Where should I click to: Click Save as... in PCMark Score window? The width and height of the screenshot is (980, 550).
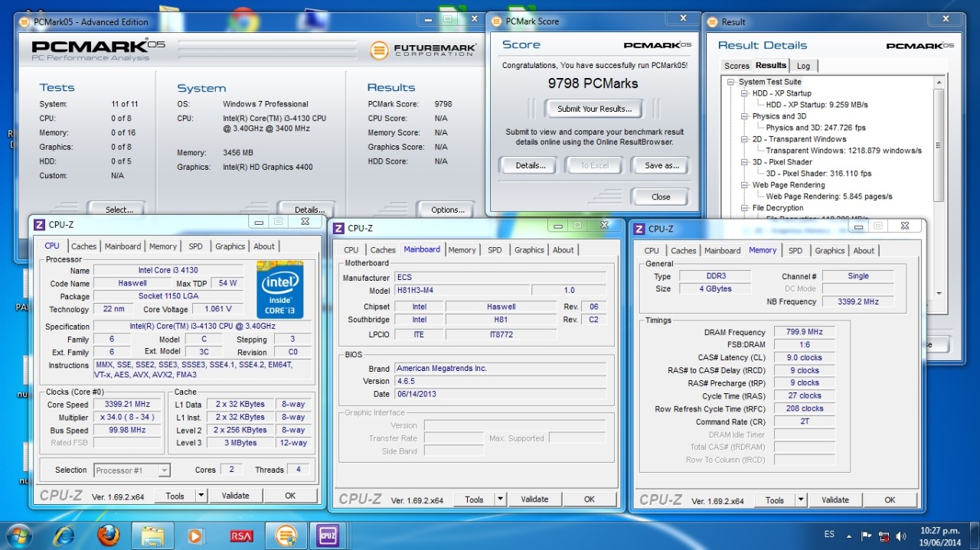click(661, 165)
